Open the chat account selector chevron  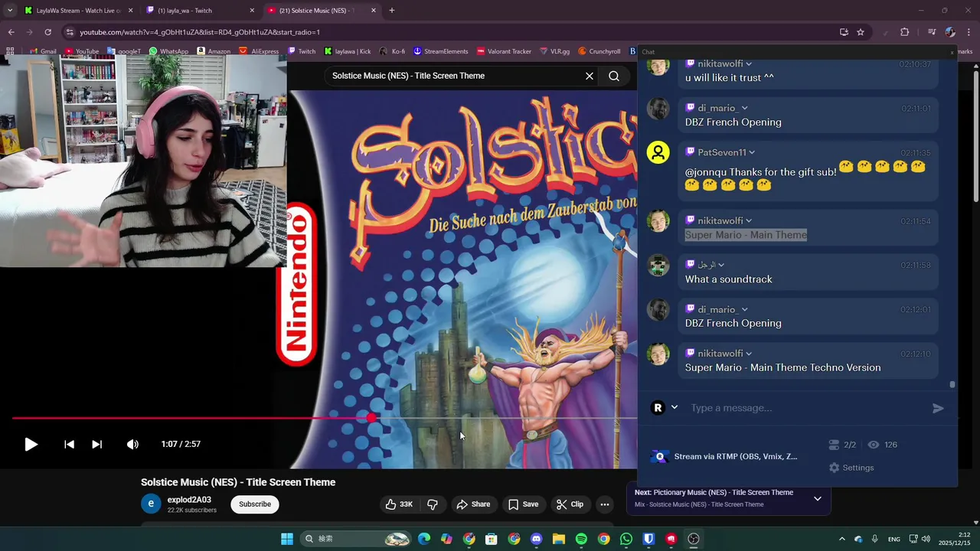tap(675, 408)
